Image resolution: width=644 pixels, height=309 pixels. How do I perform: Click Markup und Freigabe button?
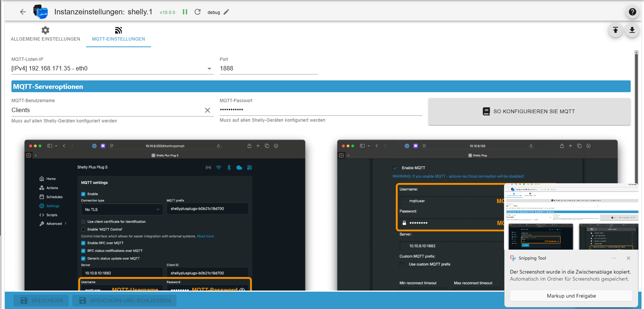(571, 296)
